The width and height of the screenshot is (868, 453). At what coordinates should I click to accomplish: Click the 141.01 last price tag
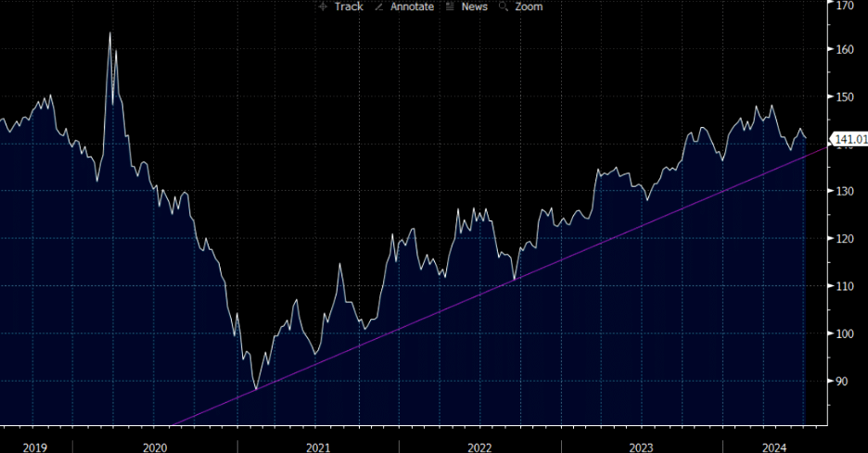click(x=849, y=140)
